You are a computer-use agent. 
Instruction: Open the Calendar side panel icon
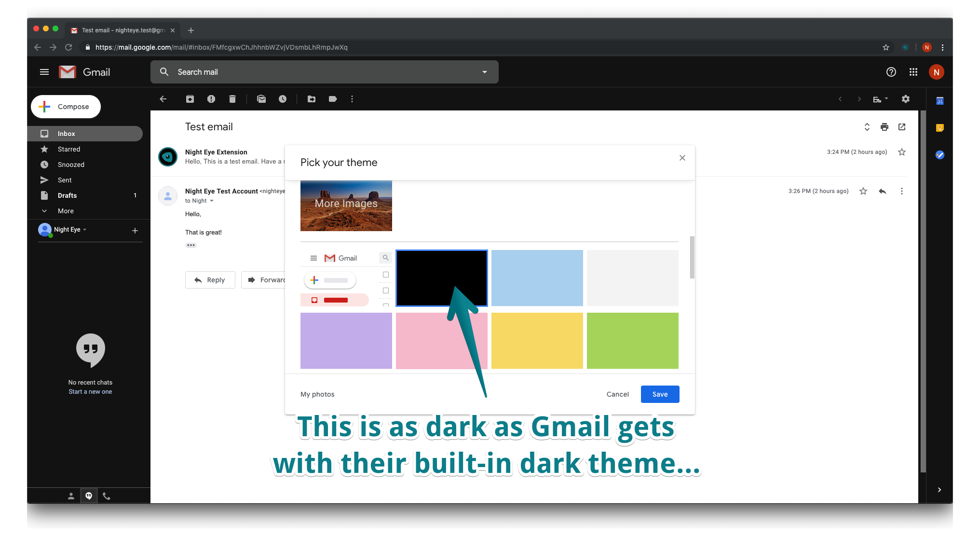pyautogui.click(x=940, y=101)
